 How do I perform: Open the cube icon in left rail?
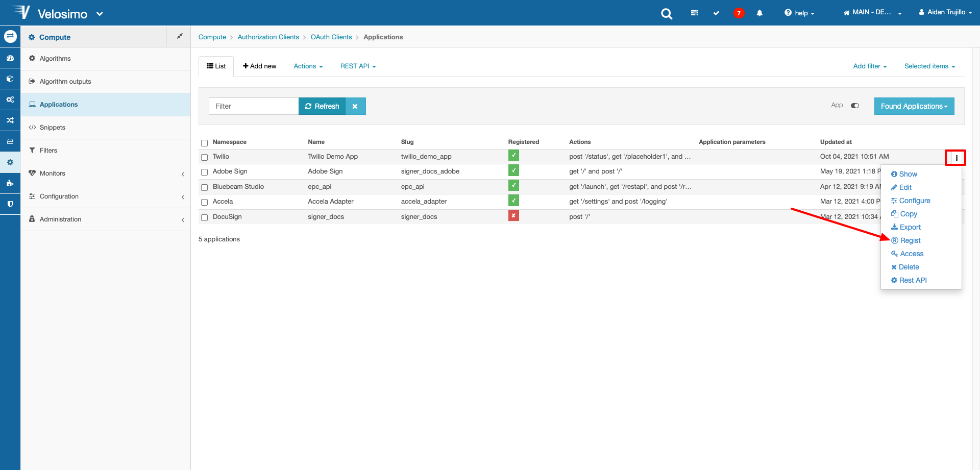(10, 79)
